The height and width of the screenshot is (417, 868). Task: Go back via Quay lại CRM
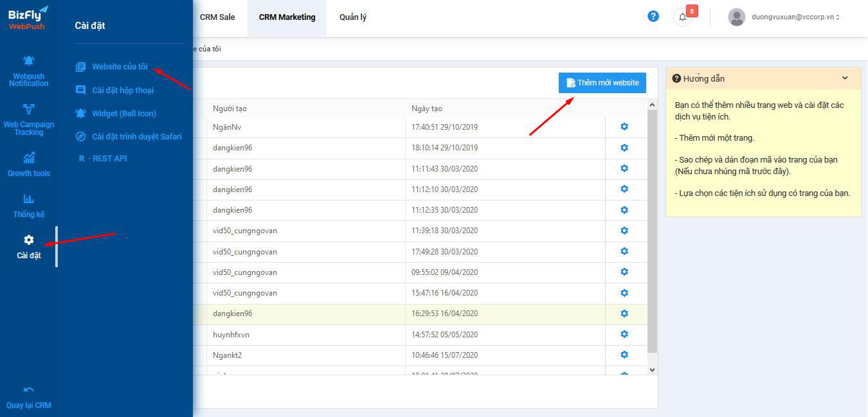(x=28, y=397)
